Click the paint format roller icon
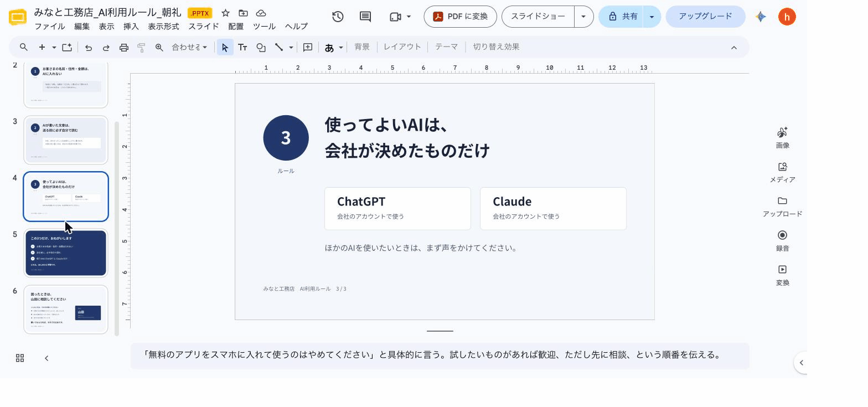 141,48
